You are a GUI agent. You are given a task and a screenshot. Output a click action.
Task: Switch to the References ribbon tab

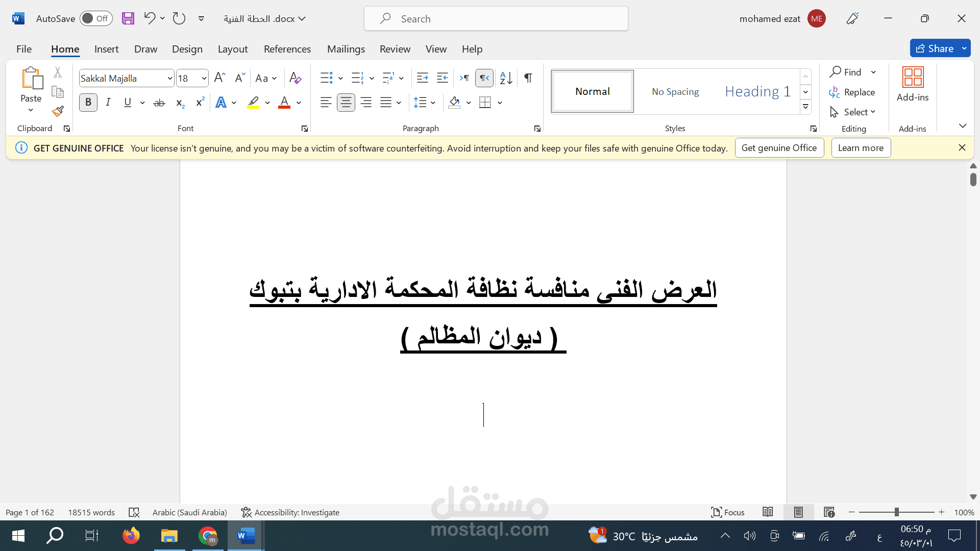point(287,49)
